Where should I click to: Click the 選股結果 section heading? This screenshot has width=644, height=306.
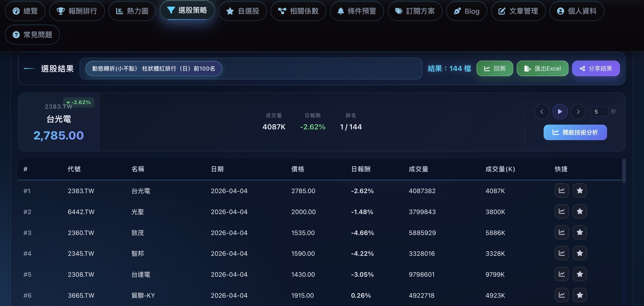(x=57, y=69)
